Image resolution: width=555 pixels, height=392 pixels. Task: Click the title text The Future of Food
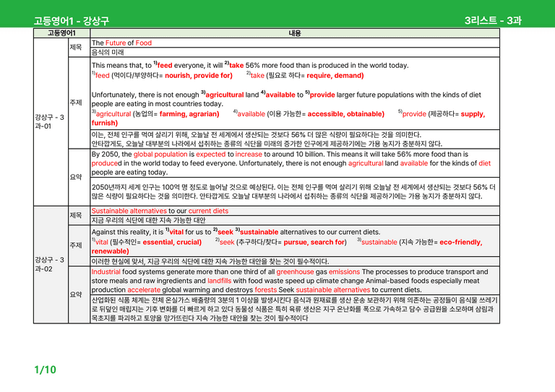121,43
